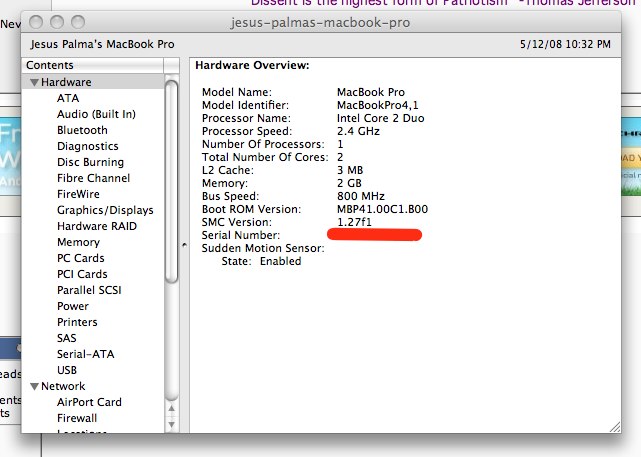
Task: Select Memory in the contents sidebar
Action: coord(78,242)
